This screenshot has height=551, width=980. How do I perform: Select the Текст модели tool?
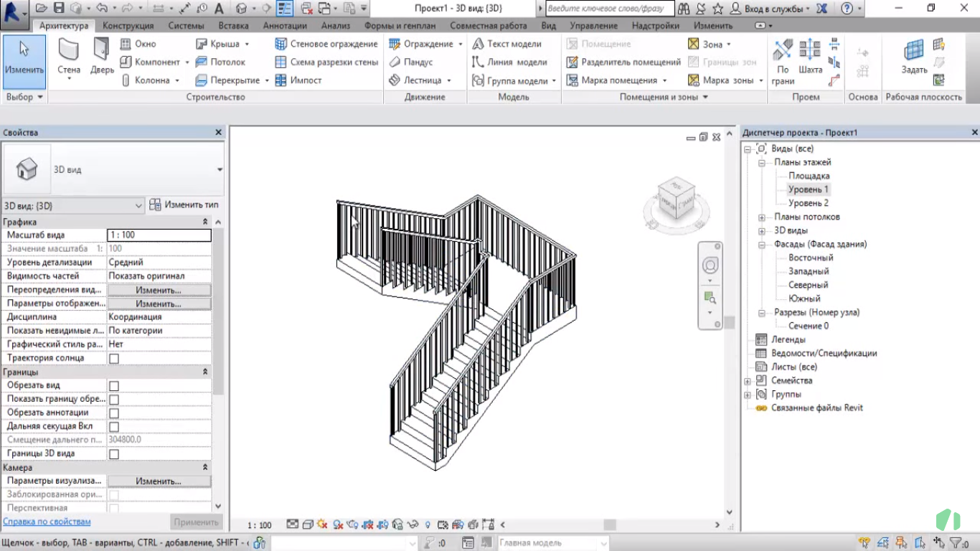(x=506, y=44)
